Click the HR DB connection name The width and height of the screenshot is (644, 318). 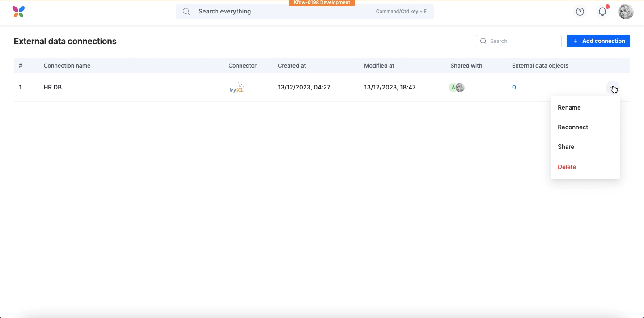(53, 87)
